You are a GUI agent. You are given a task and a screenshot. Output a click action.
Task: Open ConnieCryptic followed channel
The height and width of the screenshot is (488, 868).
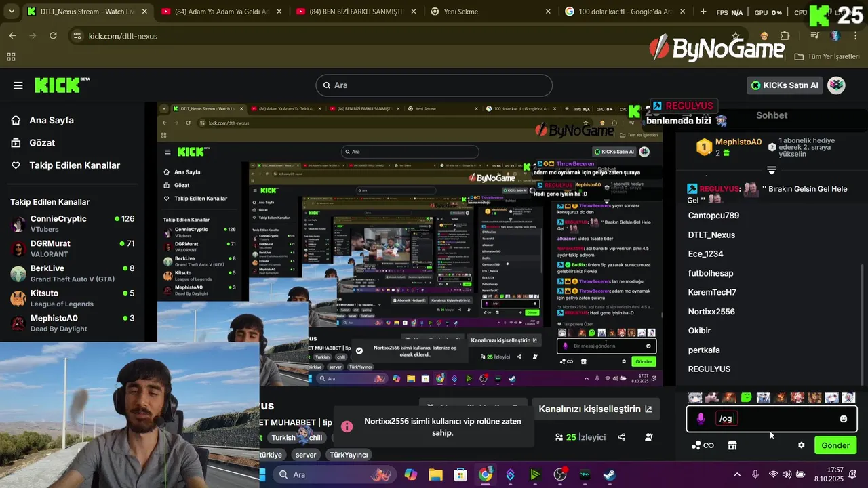coord(73,224)
